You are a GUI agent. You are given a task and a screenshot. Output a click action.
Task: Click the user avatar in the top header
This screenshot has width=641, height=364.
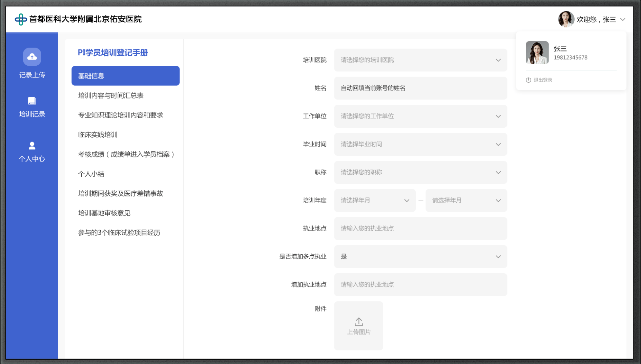pyautogui.click(x=565, y=19)
